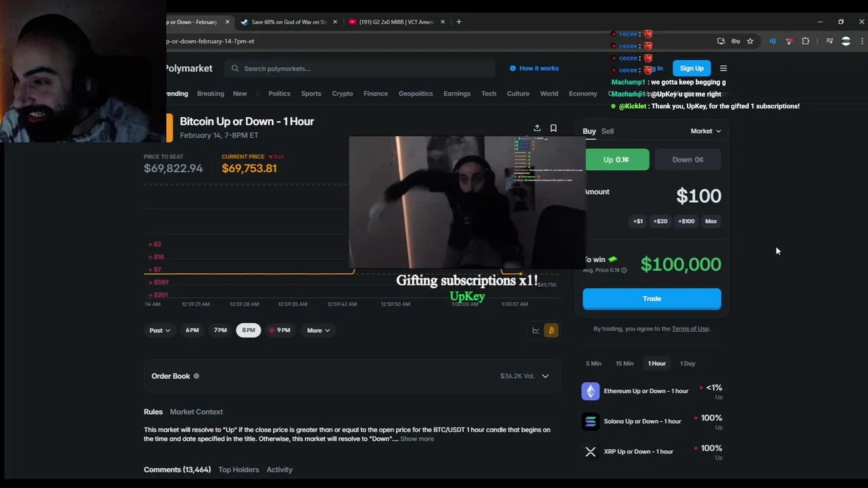This screenshot has height=488, width=868.
Task: Click the search magnifier icon
Action: (235, 68)
